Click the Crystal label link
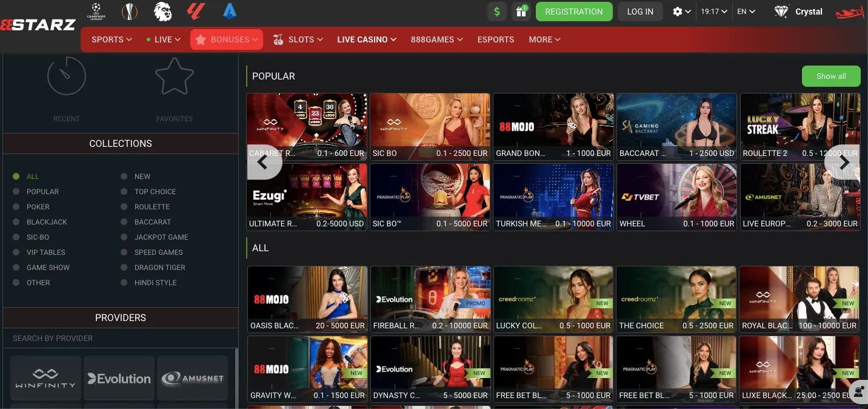868x409 pixels. pyautogui.click(x=809, y=12)
